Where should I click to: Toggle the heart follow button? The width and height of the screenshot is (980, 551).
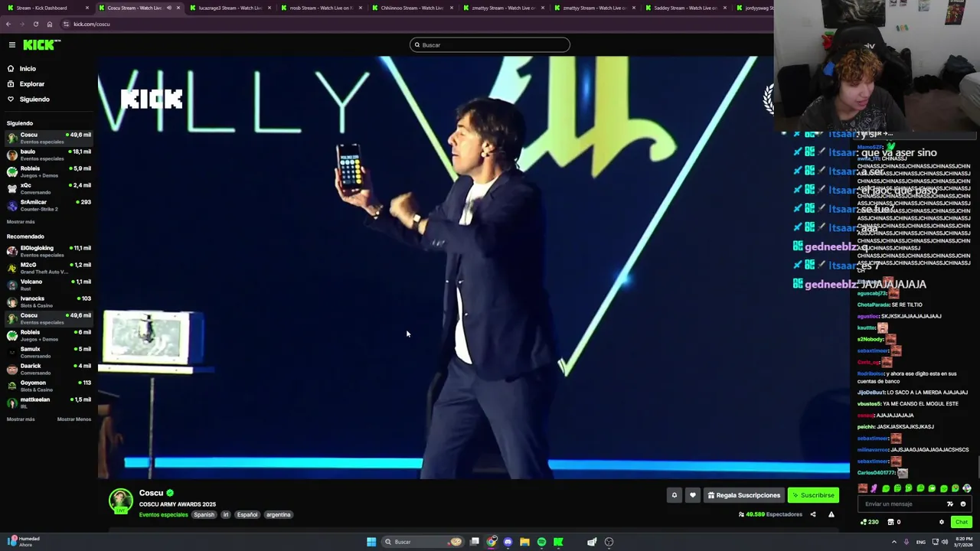pos(693,495)
